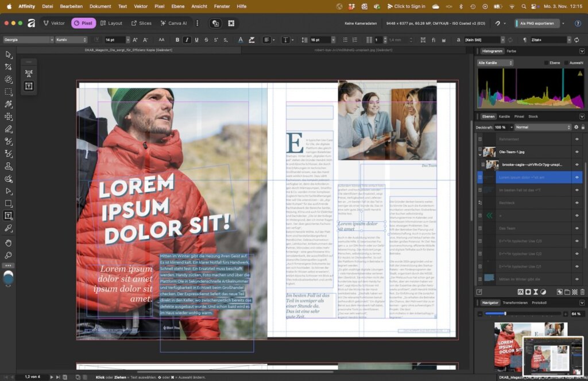The image size is (588, 381).
Task: Open layer effects (fx) in Ebenen panel
Action: click(x=521, y=292)
